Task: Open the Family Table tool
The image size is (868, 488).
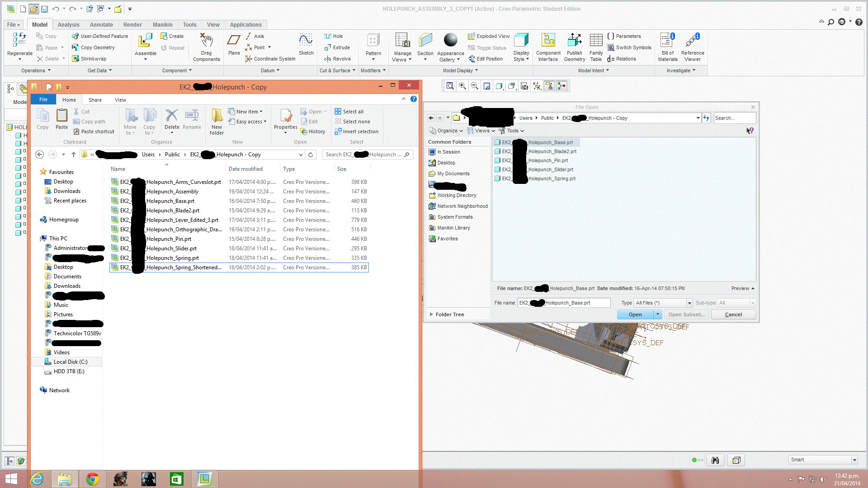Action: (596, 47)
